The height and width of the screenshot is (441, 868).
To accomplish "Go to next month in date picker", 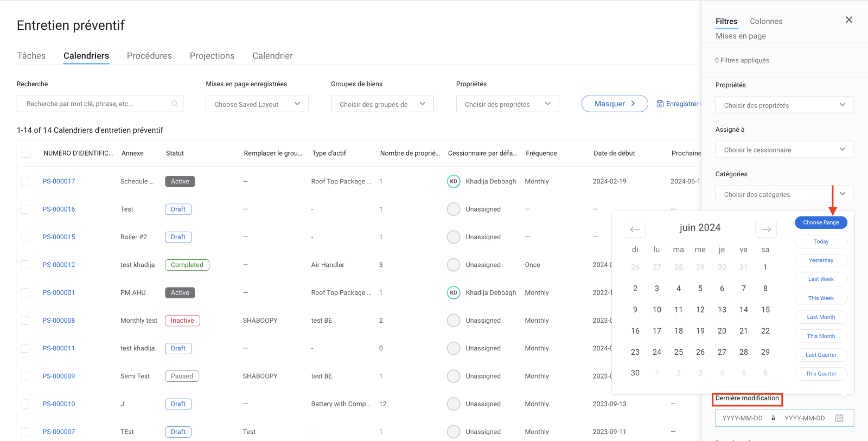I will point(765,229).
